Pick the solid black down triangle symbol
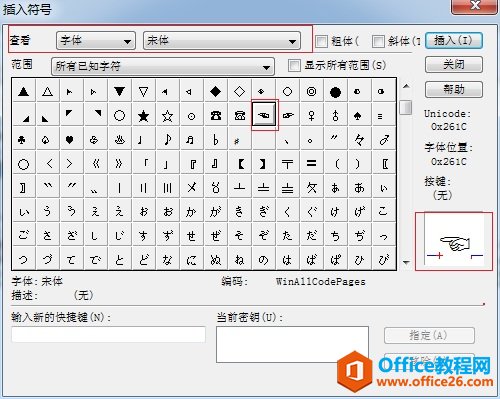Image resolution: width=500 pixels, height=399 pixels. pos(119,91)
